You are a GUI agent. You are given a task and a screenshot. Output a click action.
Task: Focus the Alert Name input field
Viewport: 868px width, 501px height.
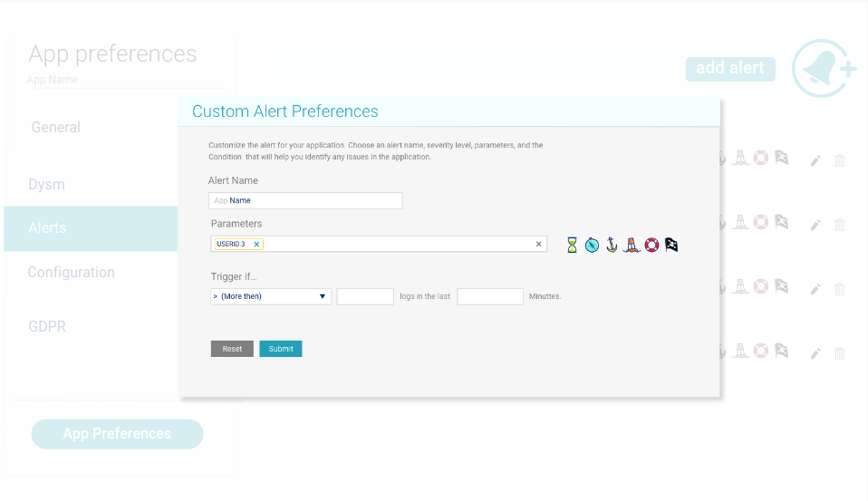click(x=305, y=200)
